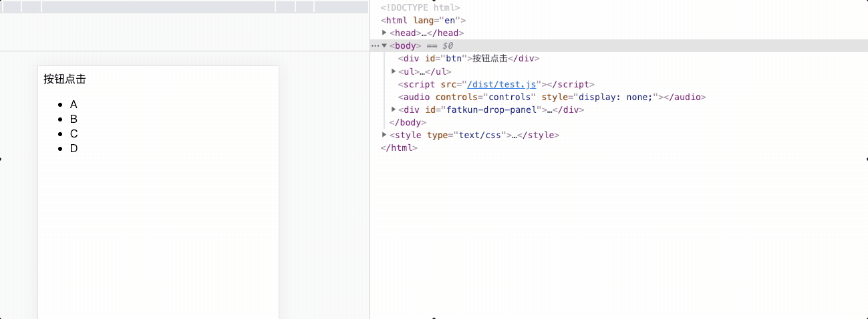The image size is (868, 319).
Task: Click the ellipsis icon beside body node
Action: coord(375,45)
